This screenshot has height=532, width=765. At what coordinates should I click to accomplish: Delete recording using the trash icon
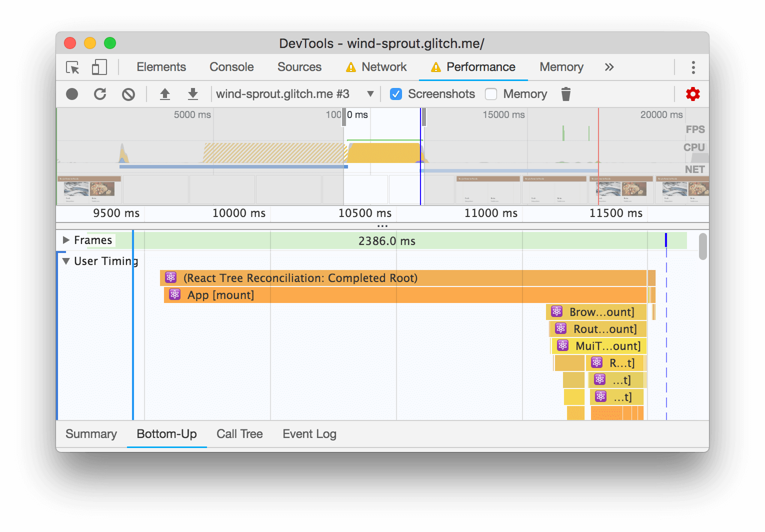[x=565, y=93]
